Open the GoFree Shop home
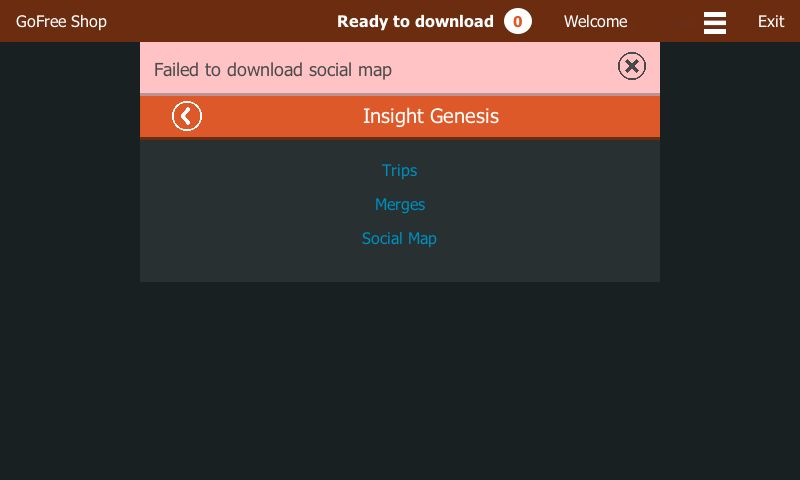The height and width of the screenshot is (480, 800). (x=61, y=21)
